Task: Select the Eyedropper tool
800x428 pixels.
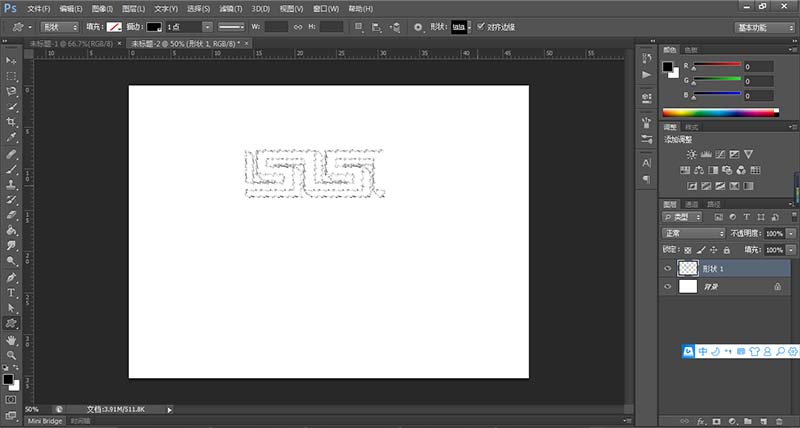Action: 11,138
